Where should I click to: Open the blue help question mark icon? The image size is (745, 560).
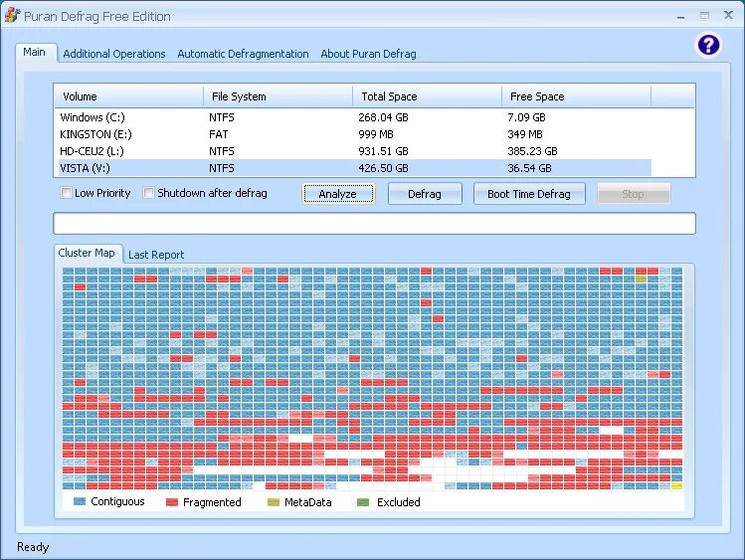pyautogui.click(x=708, y=45)
